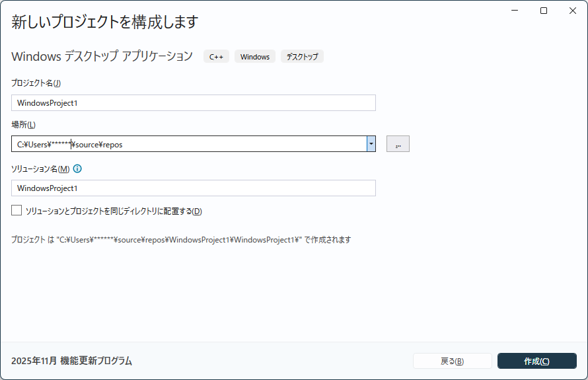Click the 場所 path text box

(x=188, y=144)
